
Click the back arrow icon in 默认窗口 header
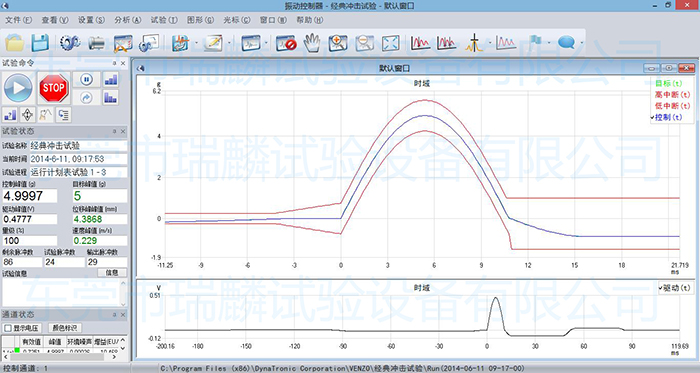tap(141, 68)
